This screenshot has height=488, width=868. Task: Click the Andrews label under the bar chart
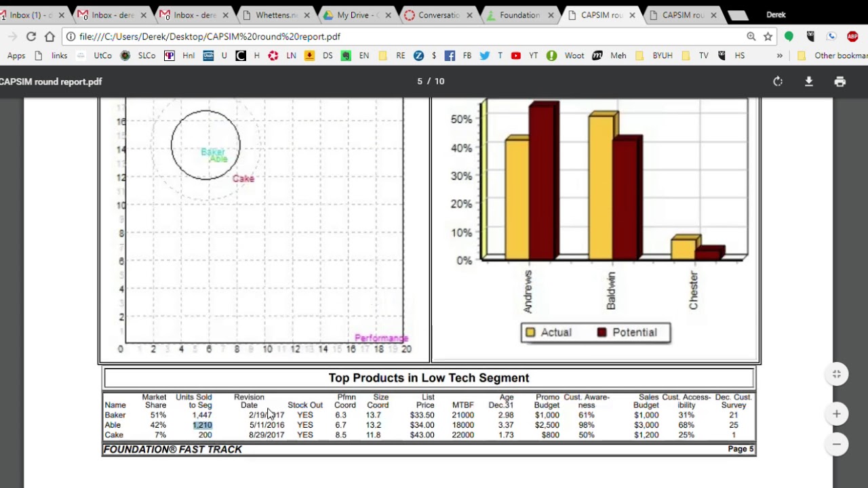coord(528,291)
